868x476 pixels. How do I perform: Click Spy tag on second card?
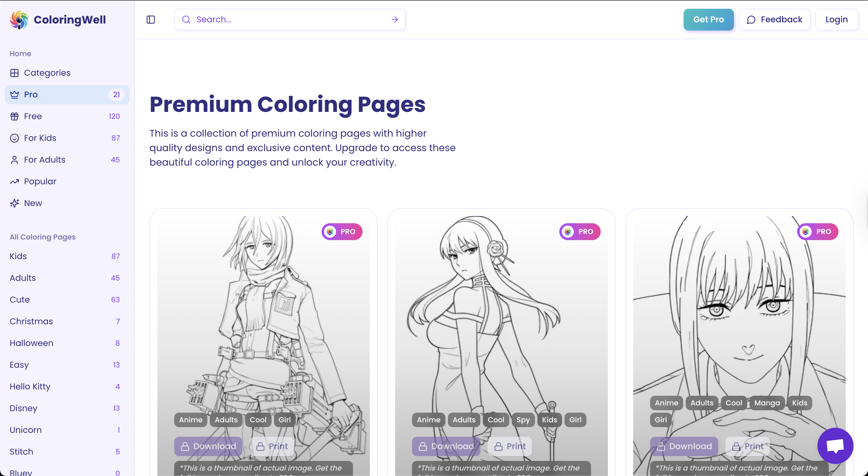523,420
